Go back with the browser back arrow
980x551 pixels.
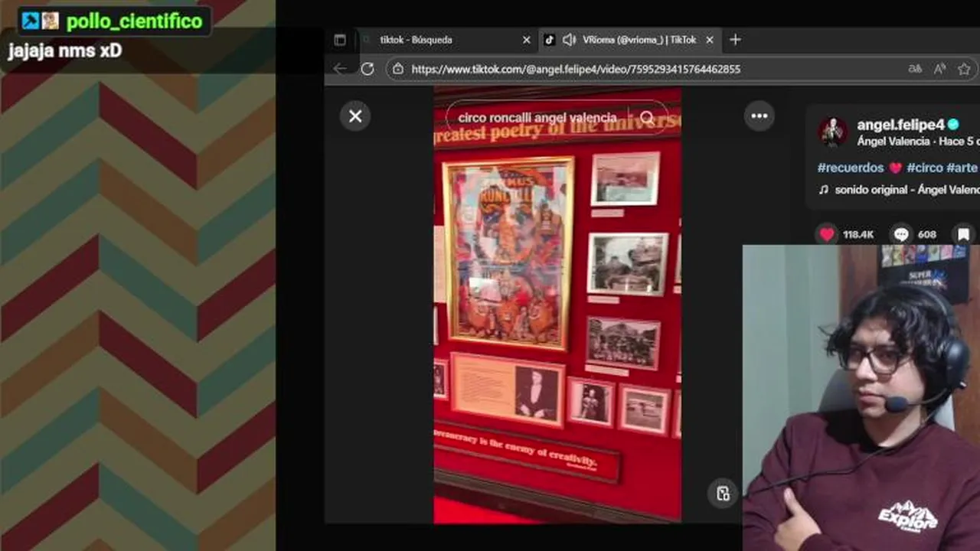pos(340,69)
